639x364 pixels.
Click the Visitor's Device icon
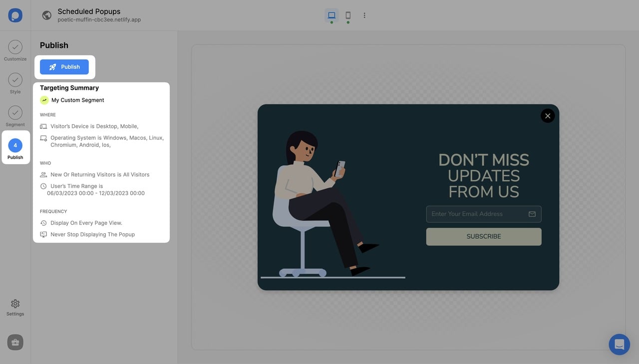pyautogui.click(x=43, y=127)
